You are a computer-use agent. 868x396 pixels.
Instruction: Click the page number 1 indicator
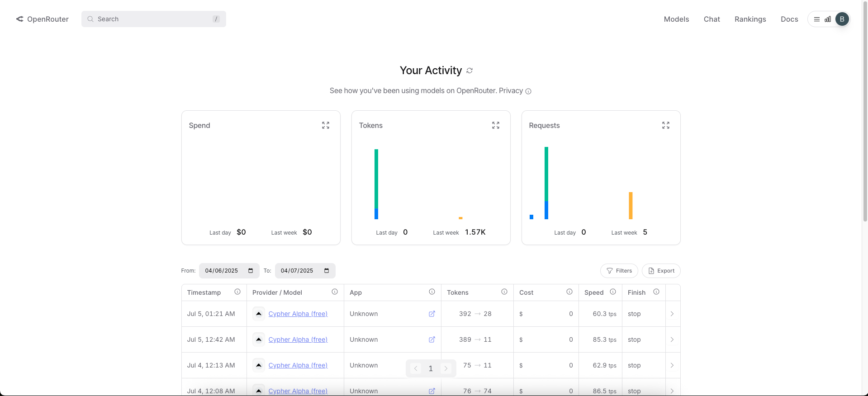pyautogui.click(x=431, y=368)
